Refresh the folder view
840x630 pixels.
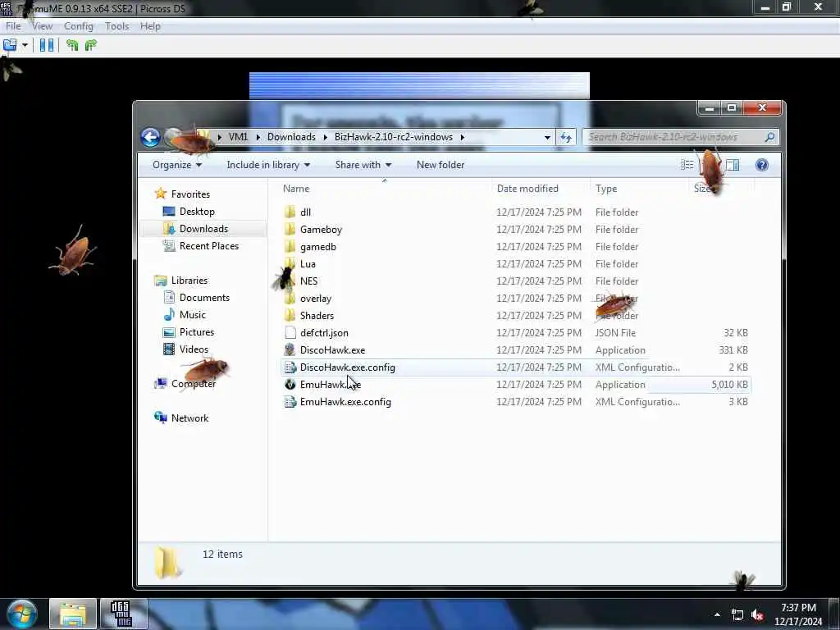pyautogui.click(x=566, y=137)
